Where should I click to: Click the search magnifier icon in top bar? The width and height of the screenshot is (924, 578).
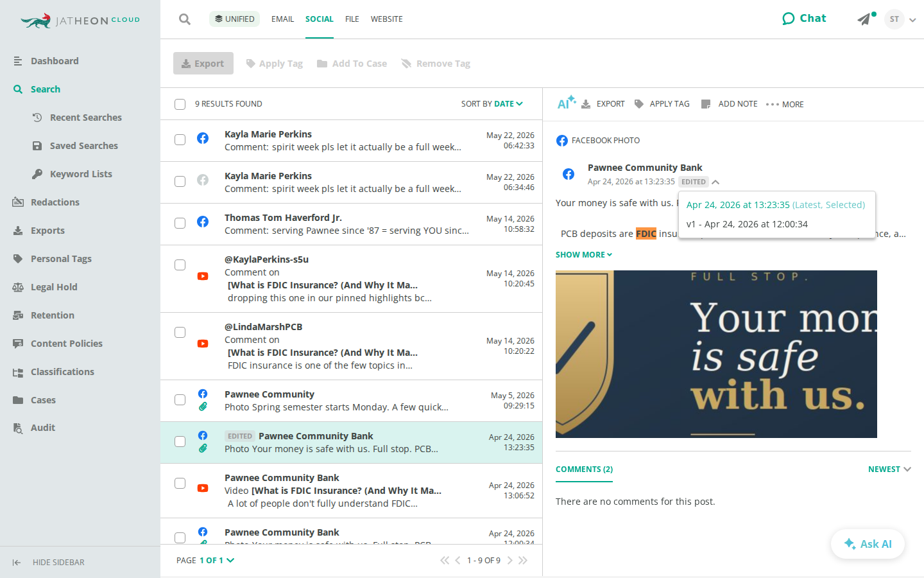(x=185, y=19)
